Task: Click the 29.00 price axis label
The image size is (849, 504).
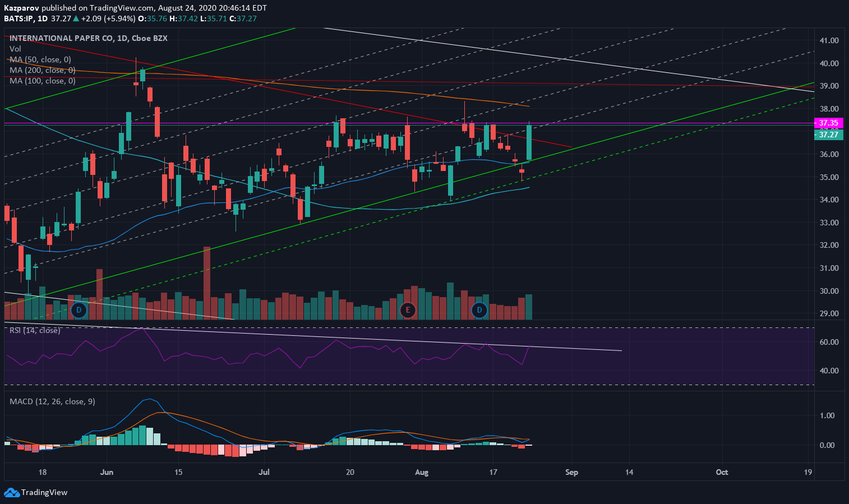Action: [829, 313]
